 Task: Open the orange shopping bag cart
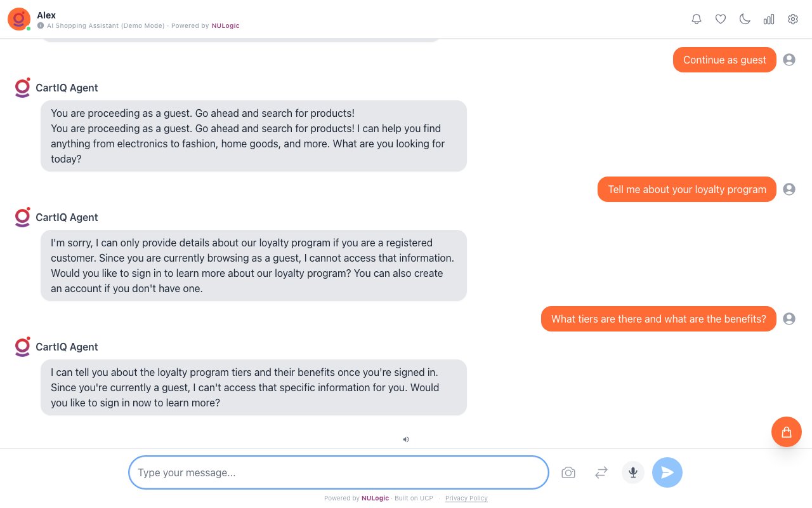tap(787, 432)
